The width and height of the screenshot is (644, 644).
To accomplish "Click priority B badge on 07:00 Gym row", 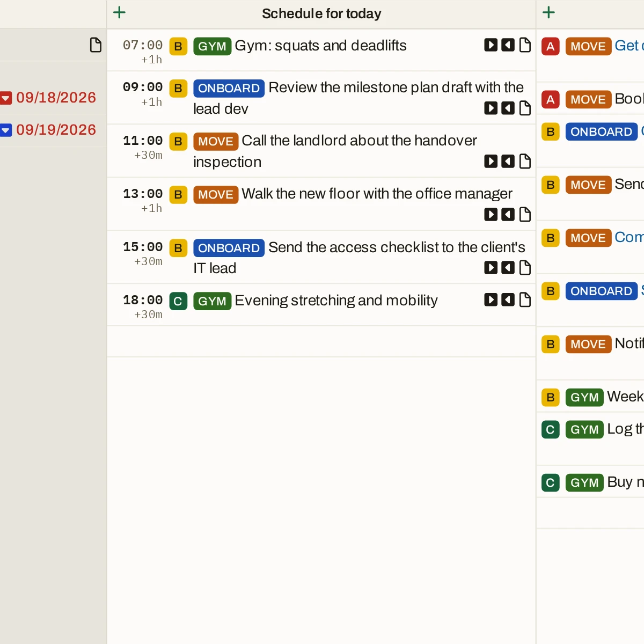I will tap(178, 46).
